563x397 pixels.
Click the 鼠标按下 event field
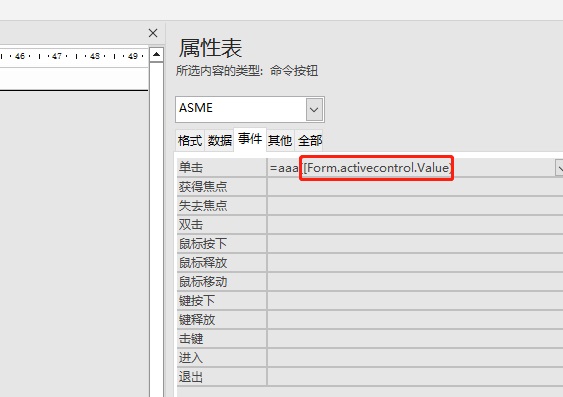coord(415,244)
